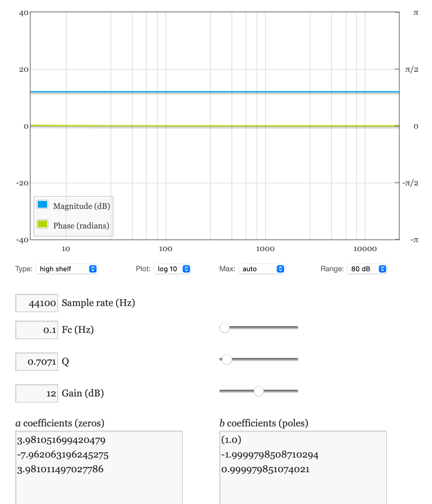This screenshot has height=504, width=432.
Task: Click the Phase (radians) legend label
Action: (81, 226)
